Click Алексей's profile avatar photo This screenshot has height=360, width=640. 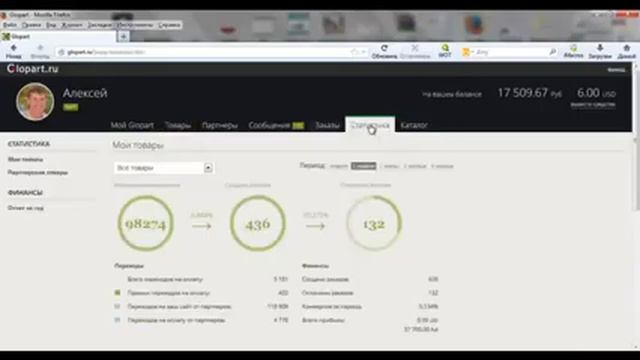point(35,102)
